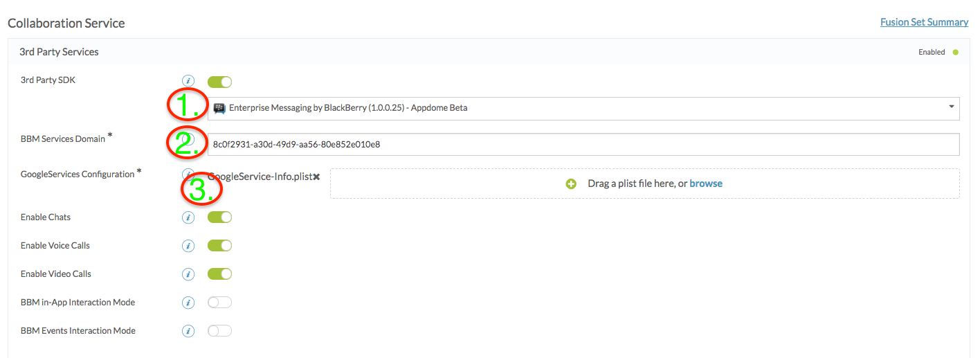Turn off Enable Voice Calls switch

coord(219,246)
